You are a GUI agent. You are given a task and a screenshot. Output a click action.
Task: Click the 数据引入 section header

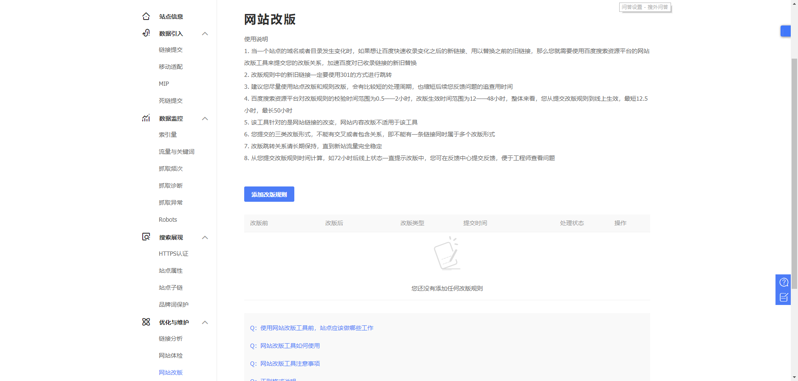point(171,34)
